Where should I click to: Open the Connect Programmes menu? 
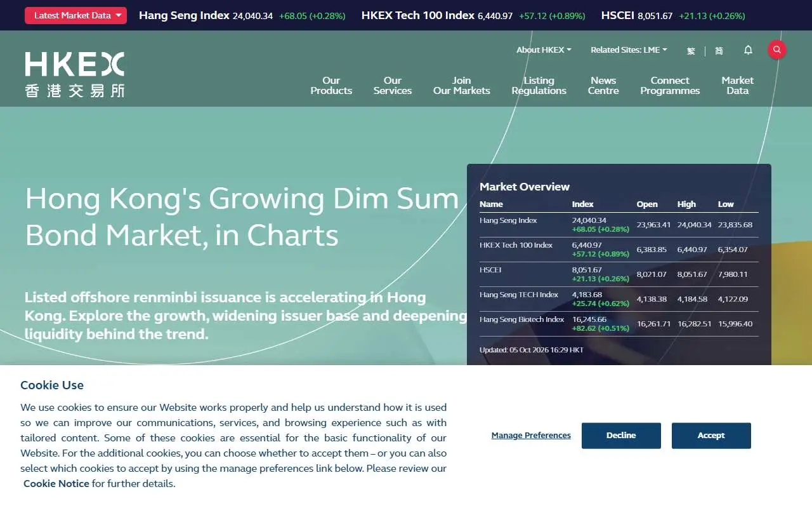coord(670,86)
